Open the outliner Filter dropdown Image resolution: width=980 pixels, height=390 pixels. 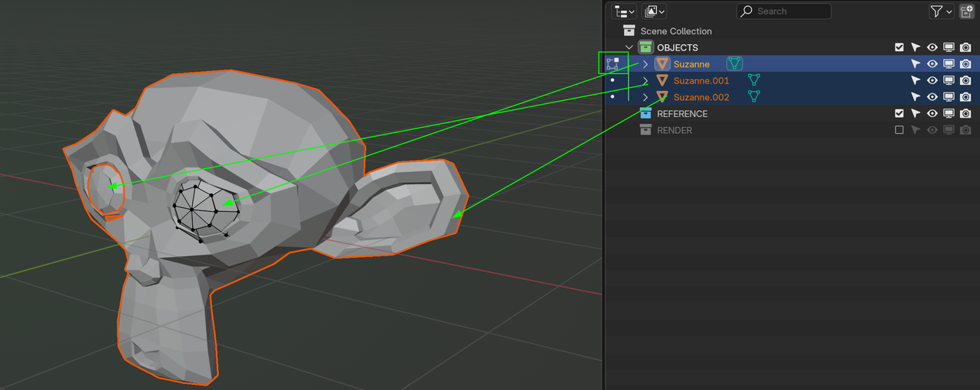(941, 11)
